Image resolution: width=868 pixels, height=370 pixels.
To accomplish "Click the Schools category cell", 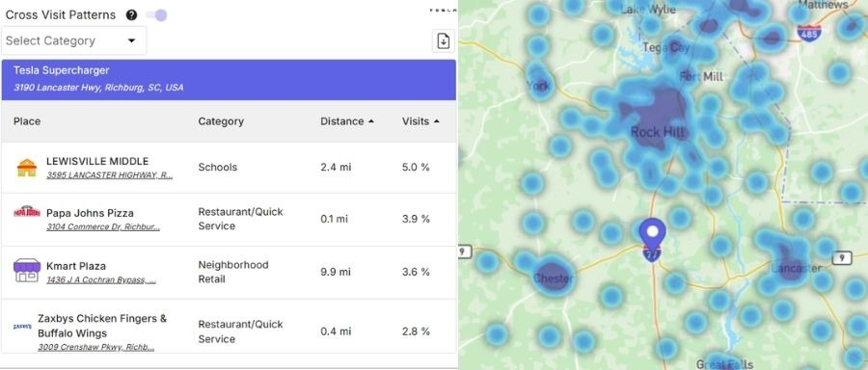I will pos(218,167).
